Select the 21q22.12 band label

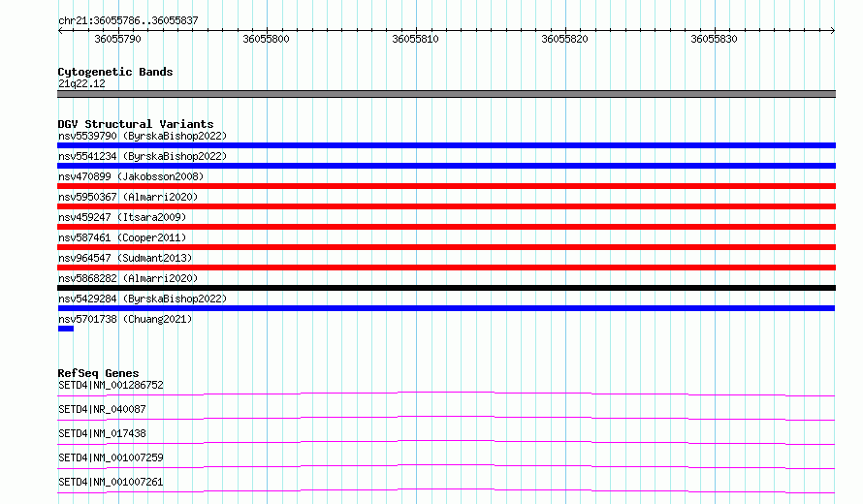(81, 83)
